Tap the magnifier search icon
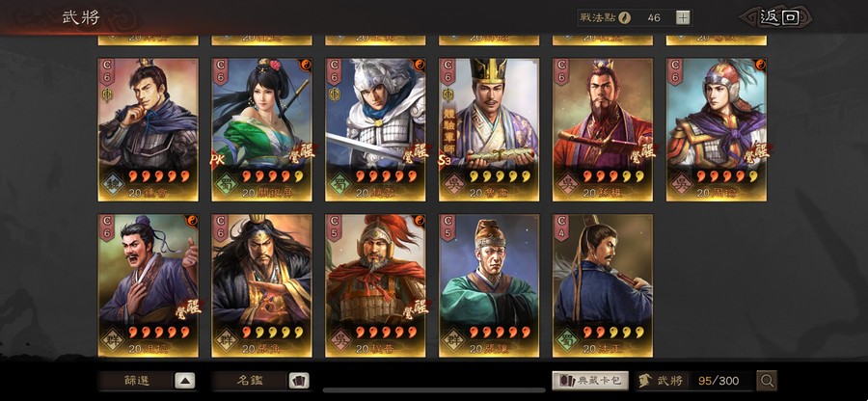Screen dimensions: 868x401 click(x=767, y=381)
